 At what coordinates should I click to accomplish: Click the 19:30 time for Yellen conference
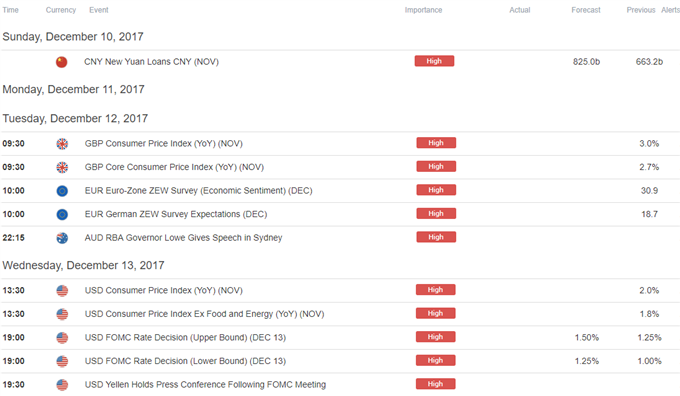13,384
